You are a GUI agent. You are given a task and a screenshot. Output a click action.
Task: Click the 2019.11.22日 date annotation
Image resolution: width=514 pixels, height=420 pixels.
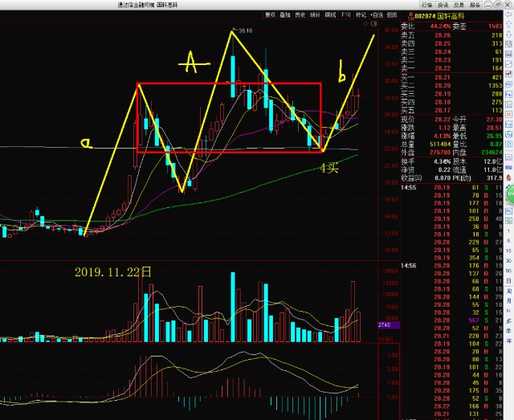tap(113, 271)
